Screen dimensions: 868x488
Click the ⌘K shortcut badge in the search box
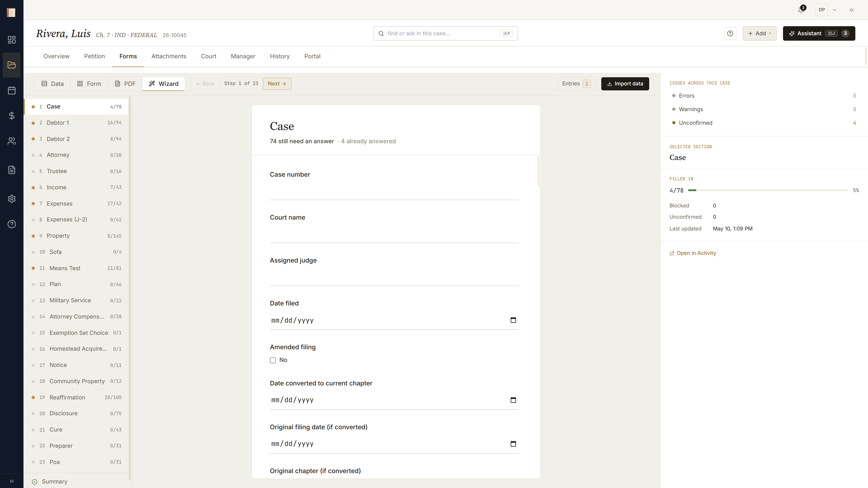click(x=506, y=33)
